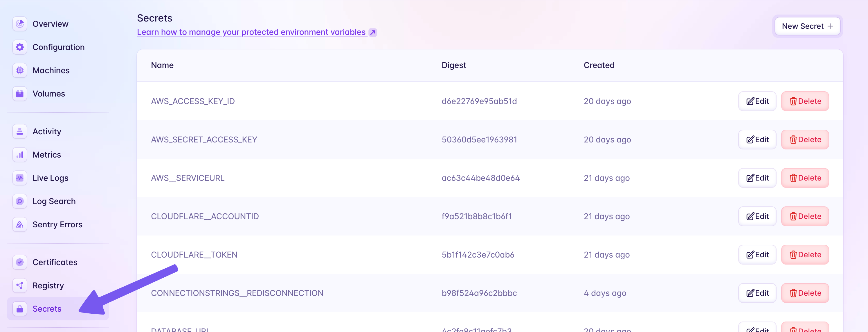Click the Secrets page heading
The height and width of the screenshot is (332, 868).
click(x=155, y=18)
